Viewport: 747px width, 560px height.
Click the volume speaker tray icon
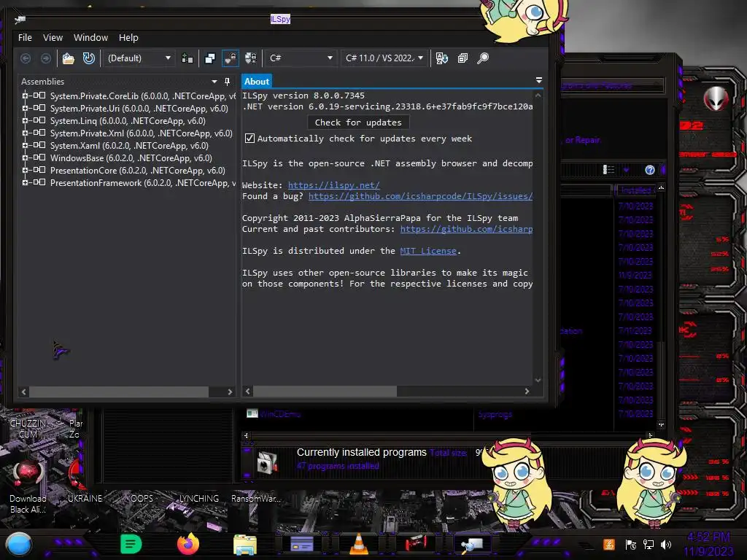click(666, 545)
